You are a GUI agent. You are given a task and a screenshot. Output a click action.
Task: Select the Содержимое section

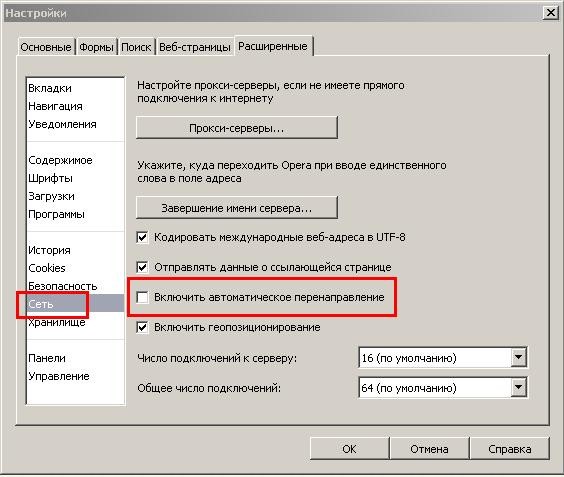[60, 160]
